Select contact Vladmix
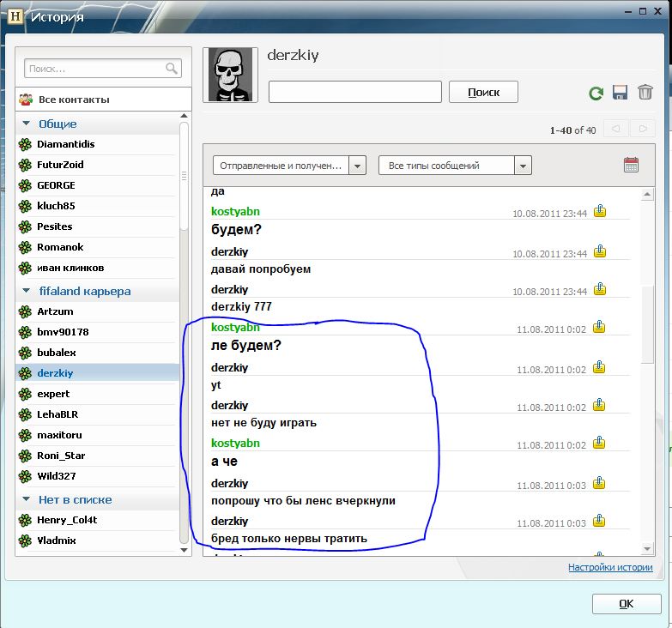The image size is (672, 628). coord(97,540)
